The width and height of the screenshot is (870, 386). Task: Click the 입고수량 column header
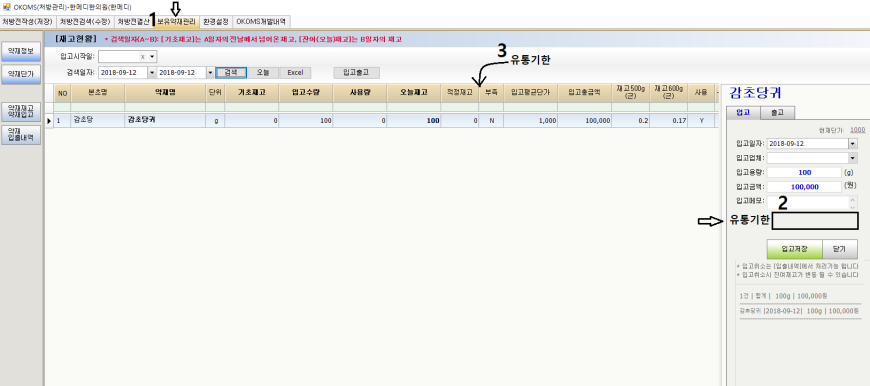(x=306, y=93)
